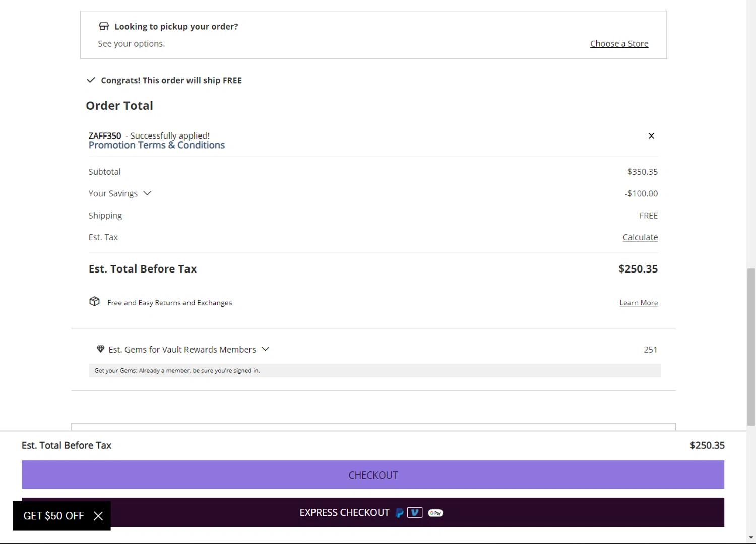
Task: Click the Order Total heading
Action: (119, 106)
